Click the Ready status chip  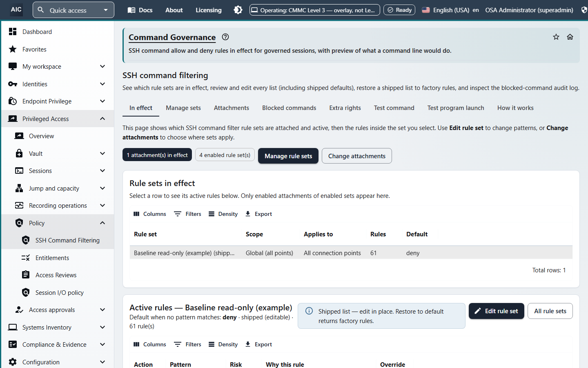pyautogui.click(x=399, y=10)
